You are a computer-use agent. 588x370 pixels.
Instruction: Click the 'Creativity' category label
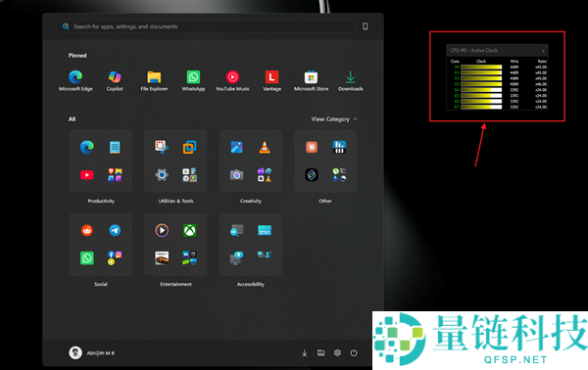coord(251,201)
